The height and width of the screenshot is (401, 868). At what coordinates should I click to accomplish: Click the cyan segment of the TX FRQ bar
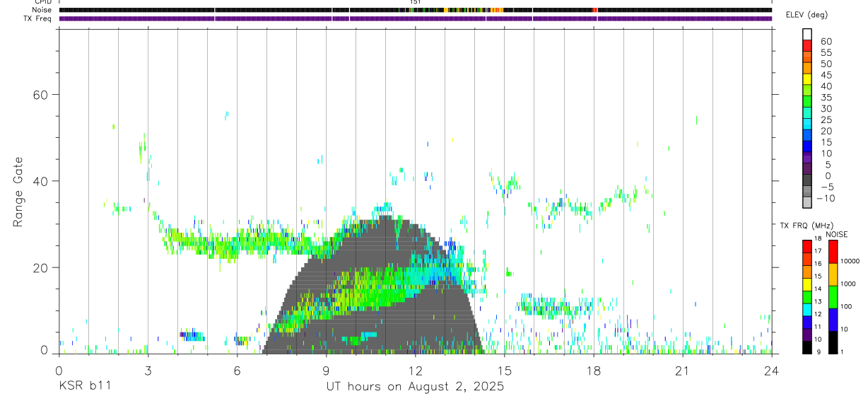point(807,309)
